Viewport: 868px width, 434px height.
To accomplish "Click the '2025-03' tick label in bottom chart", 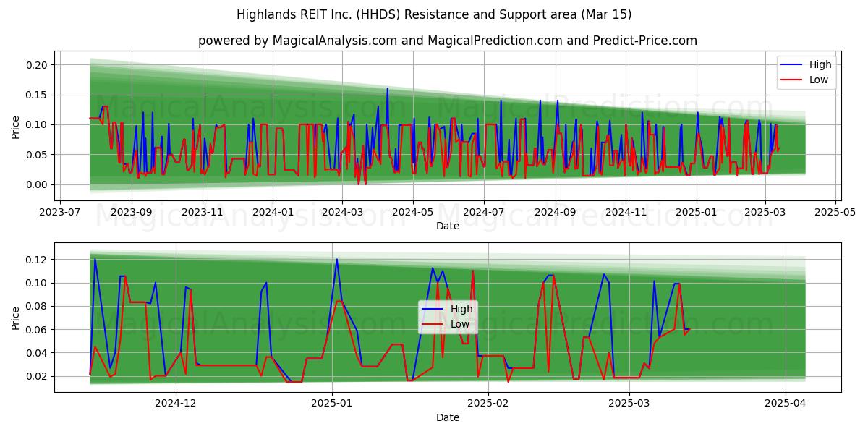I will [x=629, y=404].
